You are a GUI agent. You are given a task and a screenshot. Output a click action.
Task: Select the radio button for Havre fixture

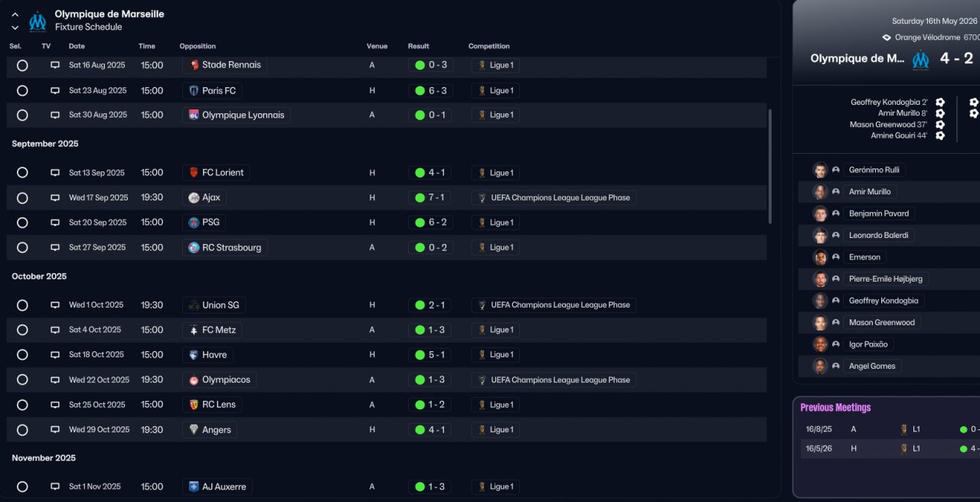click(x=22, y=355)
